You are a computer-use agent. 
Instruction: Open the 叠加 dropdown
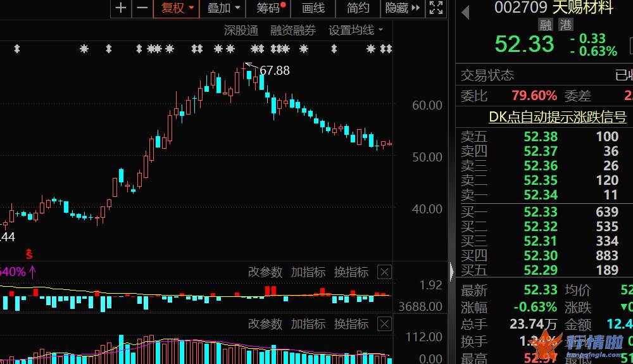point(223,8)
